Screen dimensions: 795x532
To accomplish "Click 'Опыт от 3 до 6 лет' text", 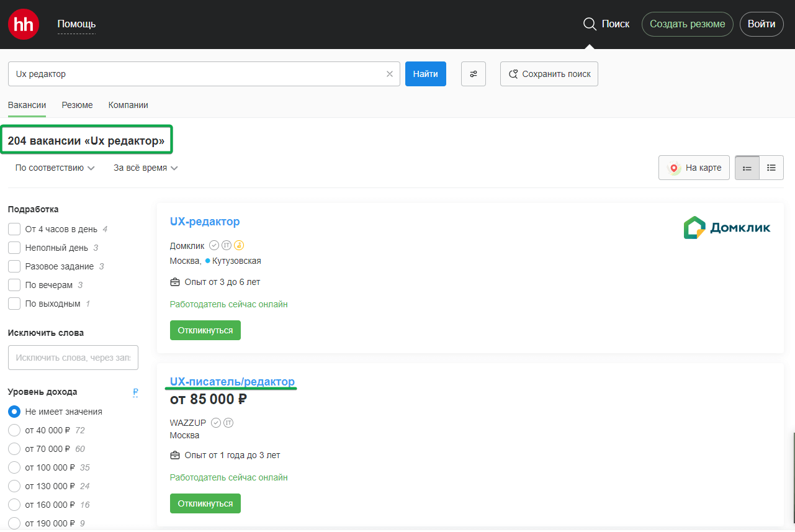I will [x=222, y=282].
